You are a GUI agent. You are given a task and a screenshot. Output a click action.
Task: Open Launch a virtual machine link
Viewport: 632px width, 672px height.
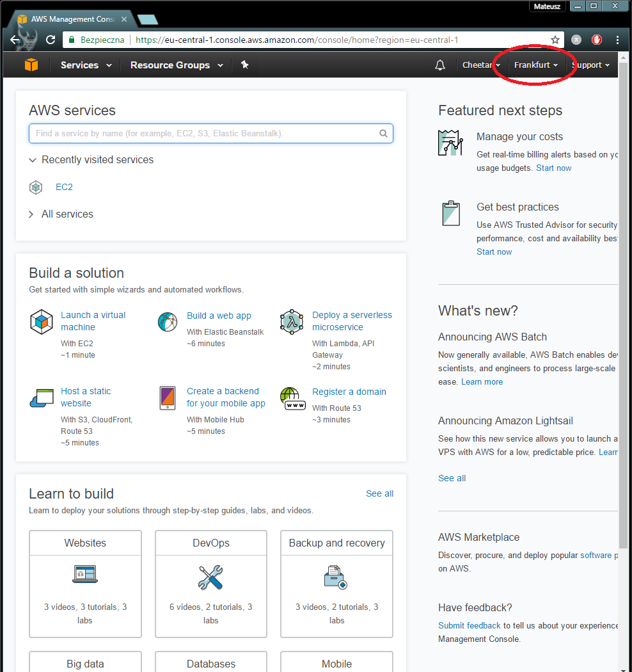[93, 321]
